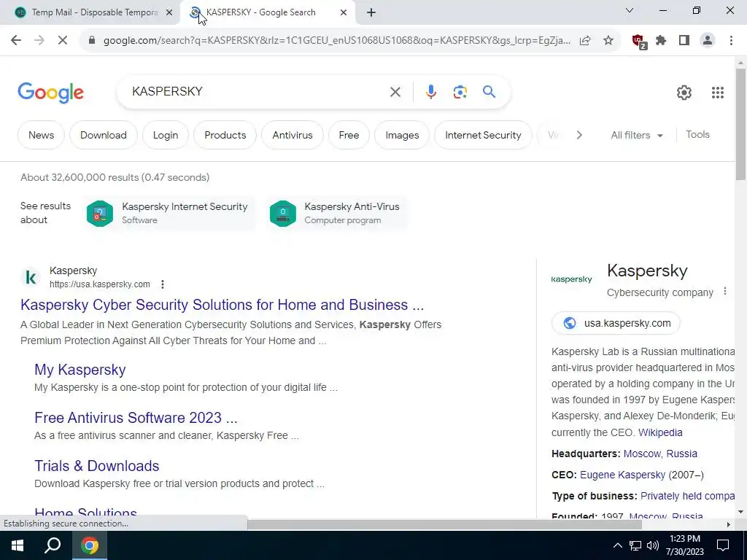The height and width of the screenshot is (560, 747).
Task: Open Google quick settings gear
Action: point(684,93)
